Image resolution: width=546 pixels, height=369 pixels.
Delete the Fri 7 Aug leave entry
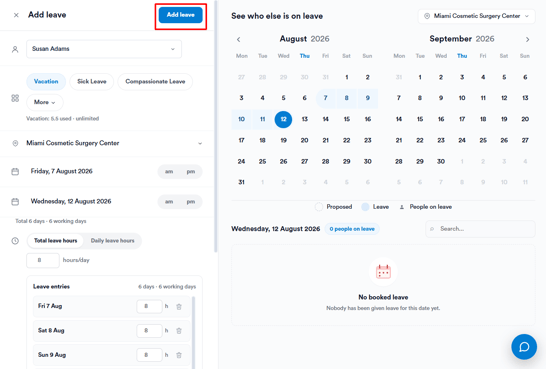179,307
